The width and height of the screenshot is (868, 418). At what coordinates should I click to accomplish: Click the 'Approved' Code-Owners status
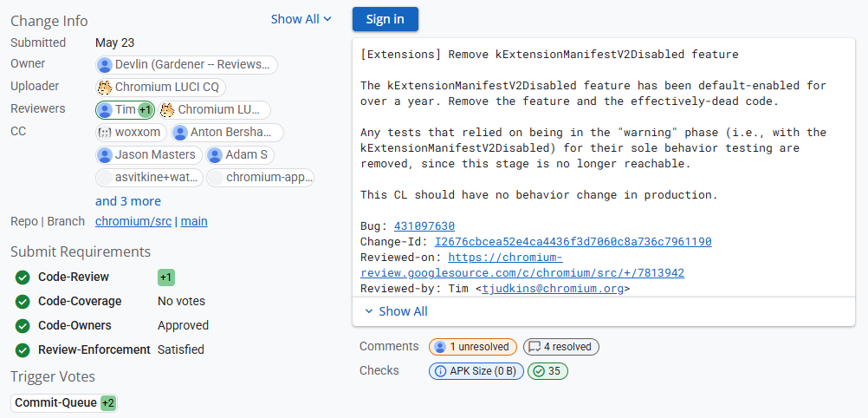(184, 325)
